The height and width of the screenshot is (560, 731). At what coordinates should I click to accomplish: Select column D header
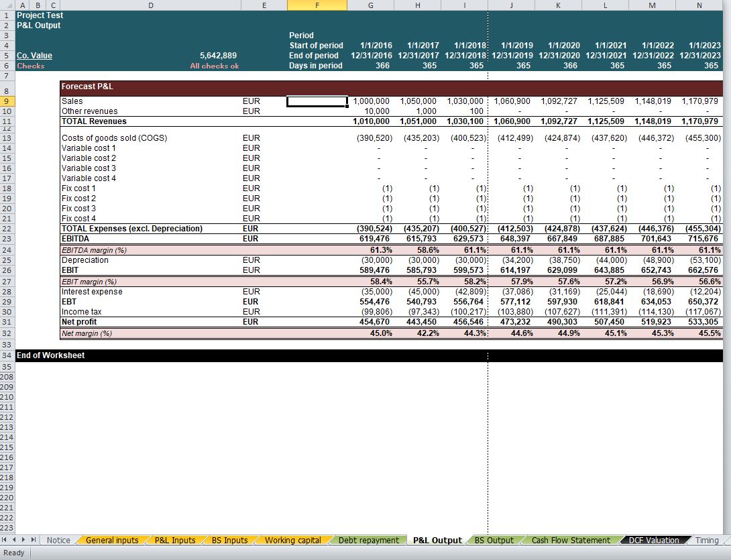[151, 5]
